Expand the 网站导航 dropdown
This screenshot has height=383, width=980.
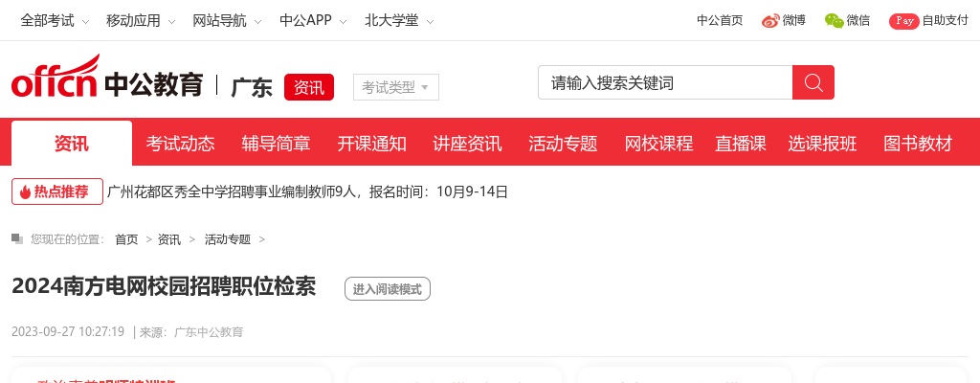pyautogui.click(x=227, y=20)
